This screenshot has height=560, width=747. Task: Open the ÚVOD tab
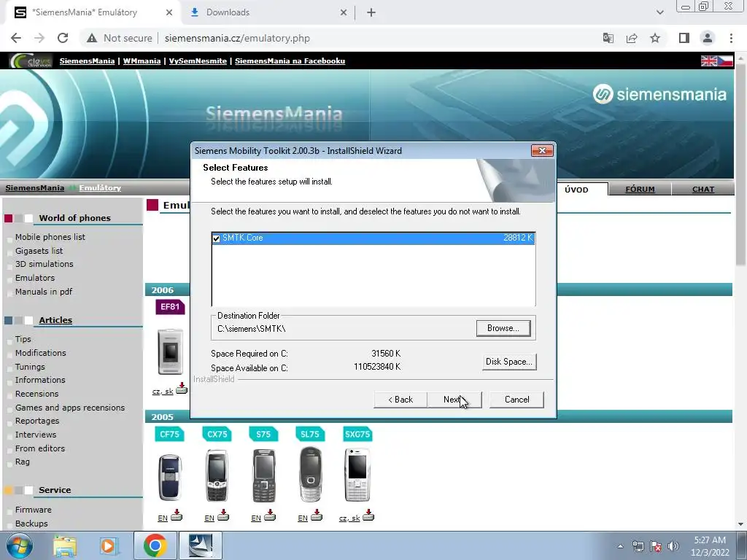click(576, 190)
